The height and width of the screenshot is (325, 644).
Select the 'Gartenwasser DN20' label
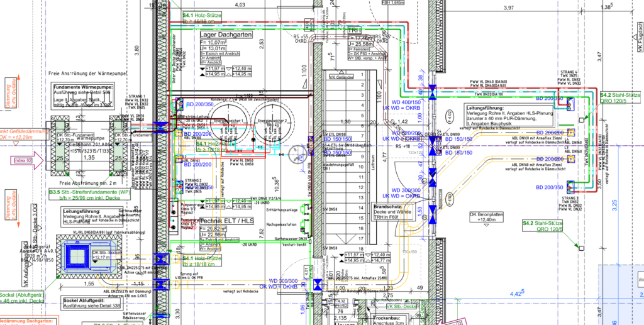(x=291, y=238)
